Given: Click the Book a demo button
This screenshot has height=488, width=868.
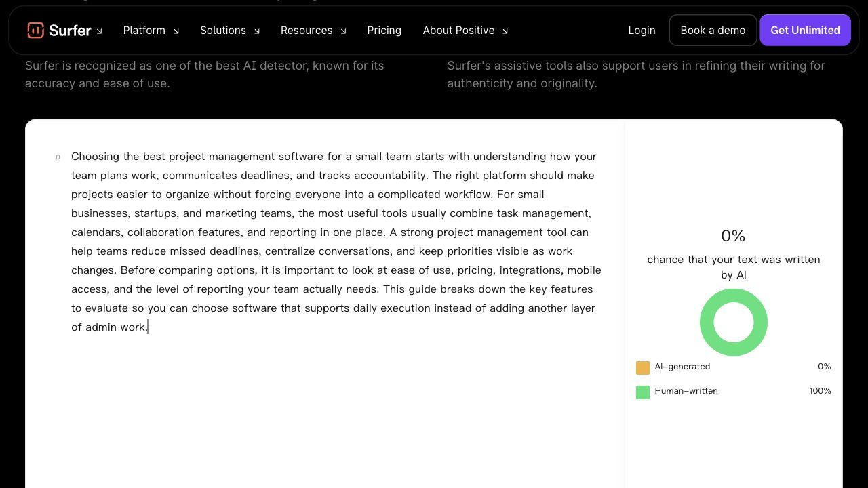Looking at the screenshot, I should tap(713, 30).
